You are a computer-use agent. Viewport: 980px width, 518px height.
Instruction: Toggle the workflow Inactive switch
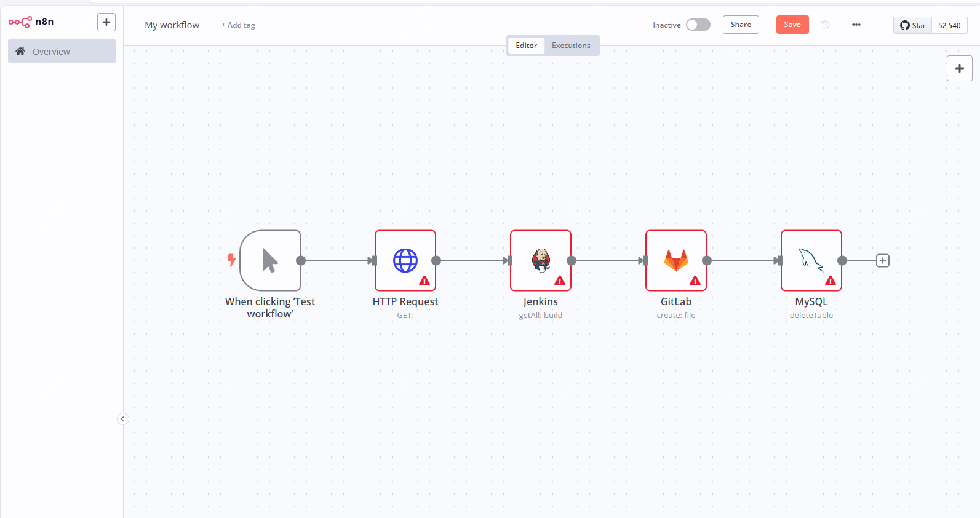[x=698, y=25]
